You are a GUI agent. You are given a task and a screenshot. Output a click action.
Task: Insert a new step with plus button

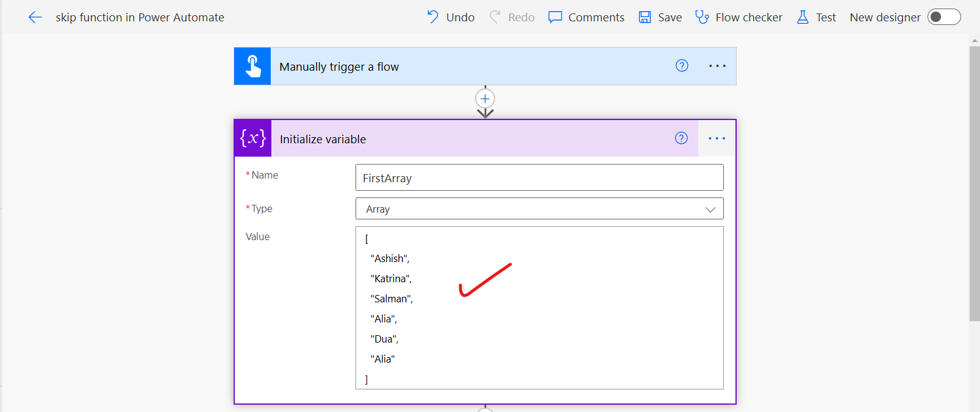(485, 99)
